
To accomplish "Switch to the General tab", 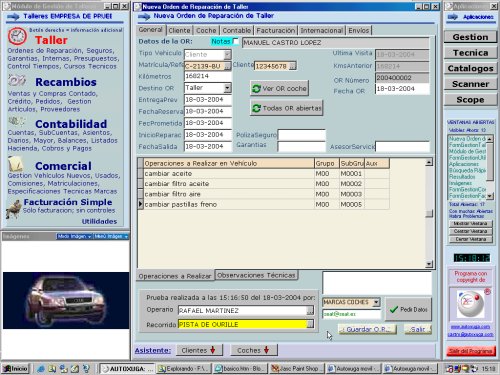I will pyautogui.click(x=151, y=30).
